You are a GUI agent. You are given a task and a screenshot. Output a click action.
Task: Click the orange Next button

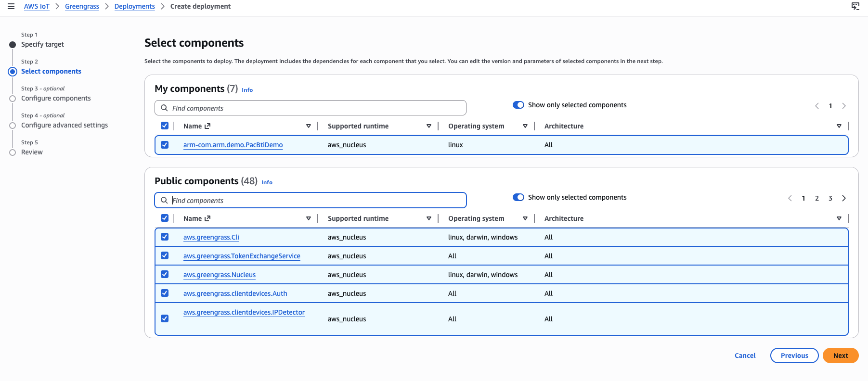pos(841,356)
